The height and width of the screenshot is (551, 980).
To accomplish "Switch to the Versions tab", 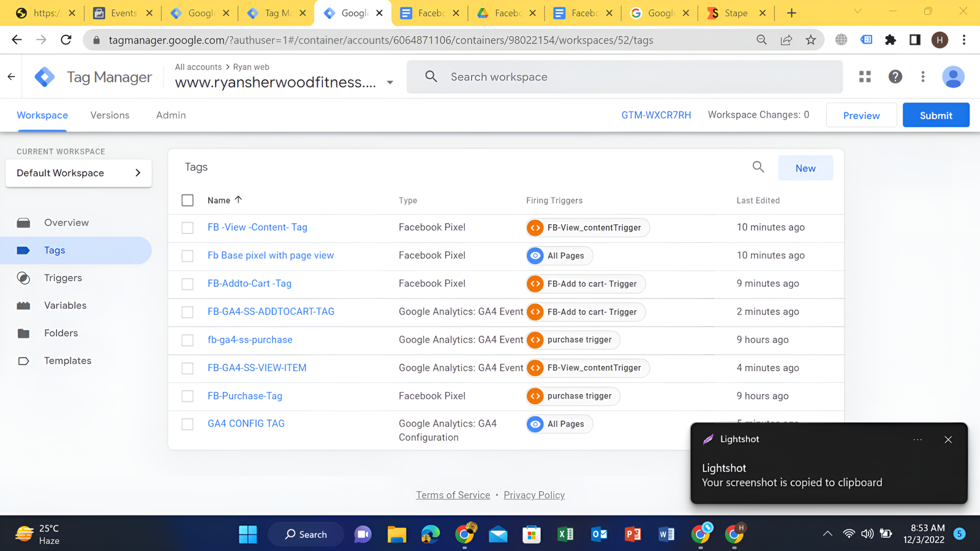I will click(x=110, y=115).
